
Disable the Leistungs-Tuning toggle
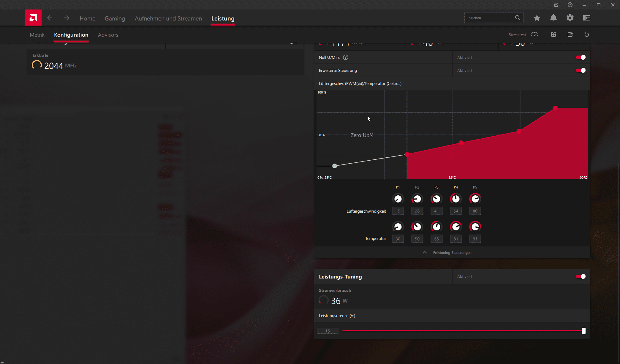[x=581, y=276]
